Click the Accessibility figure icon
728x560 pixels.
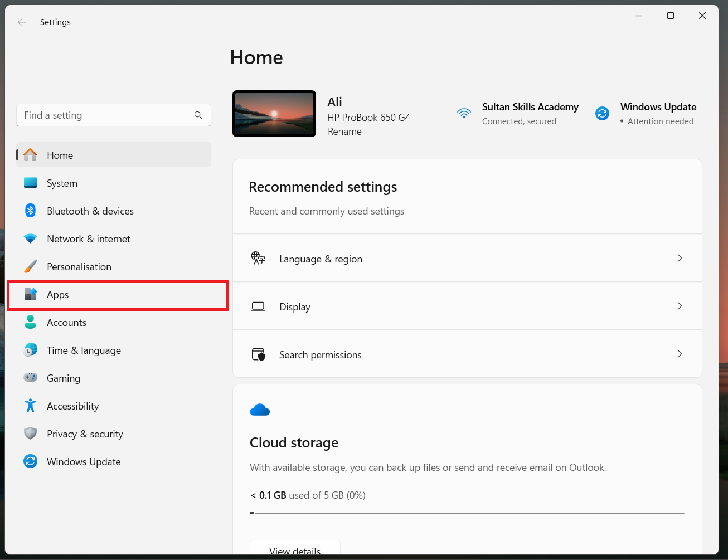[31, 406]
